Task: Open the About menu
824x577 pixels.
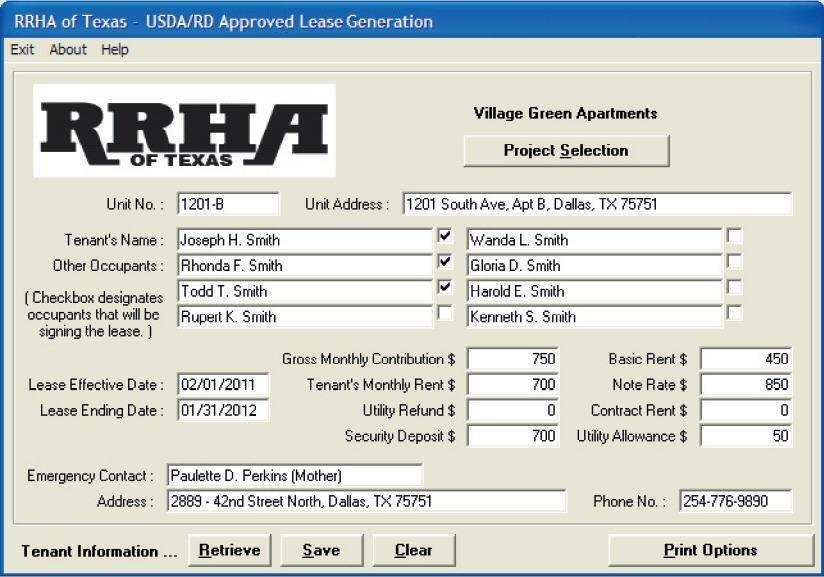Action: (x=67, y=49)
